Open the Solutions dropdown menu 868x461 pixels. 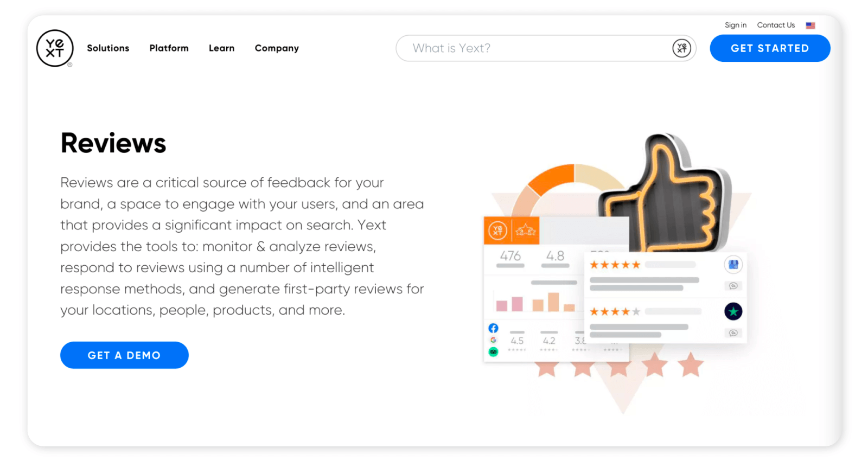pyautogui.click(x=108, y=48)
